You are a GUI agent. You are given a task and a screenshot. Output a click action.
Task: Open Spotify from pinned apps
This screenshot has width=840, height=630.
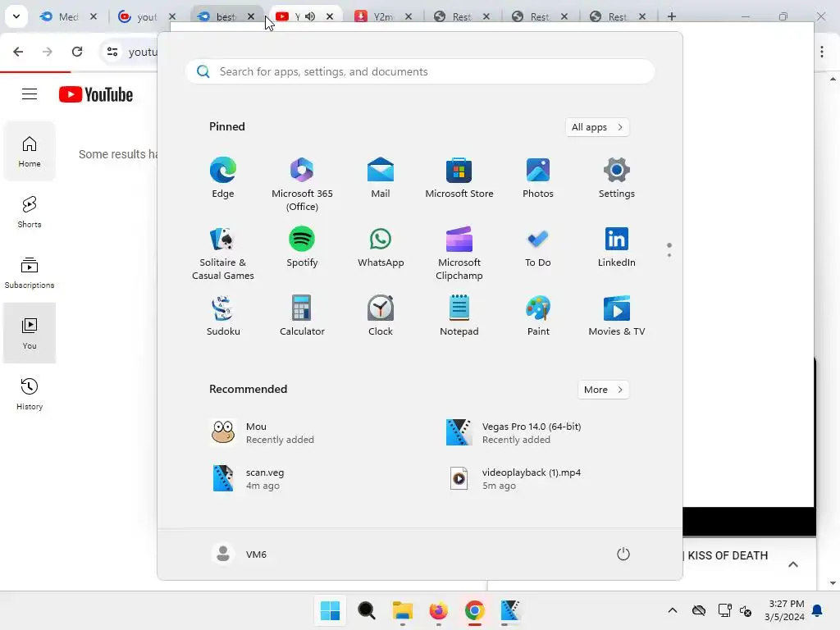(x=302, y=248)
